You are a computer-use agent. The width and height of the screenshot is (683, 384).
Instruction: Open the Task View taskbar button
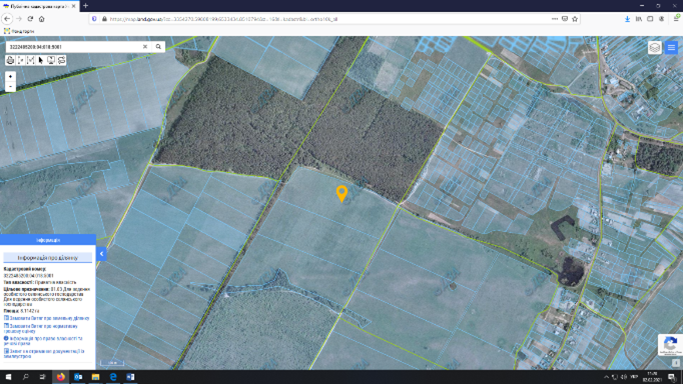[x=43, y=377]
